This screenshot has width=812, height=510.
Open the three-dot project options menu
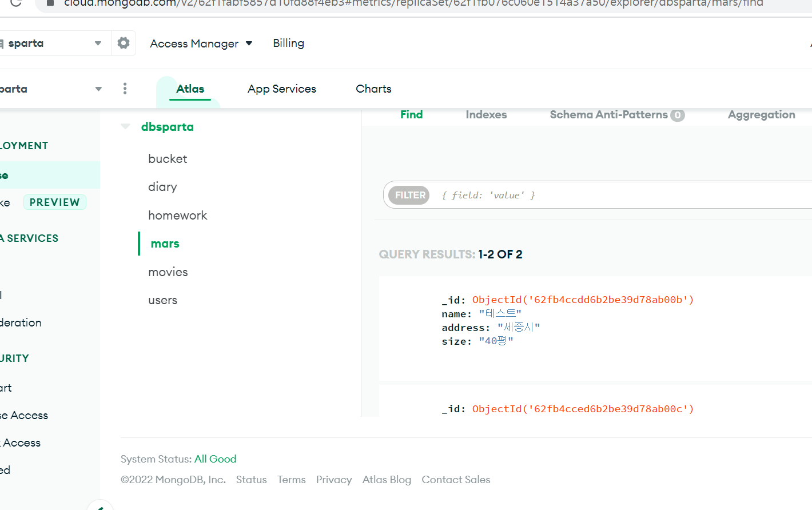point(125,88)
